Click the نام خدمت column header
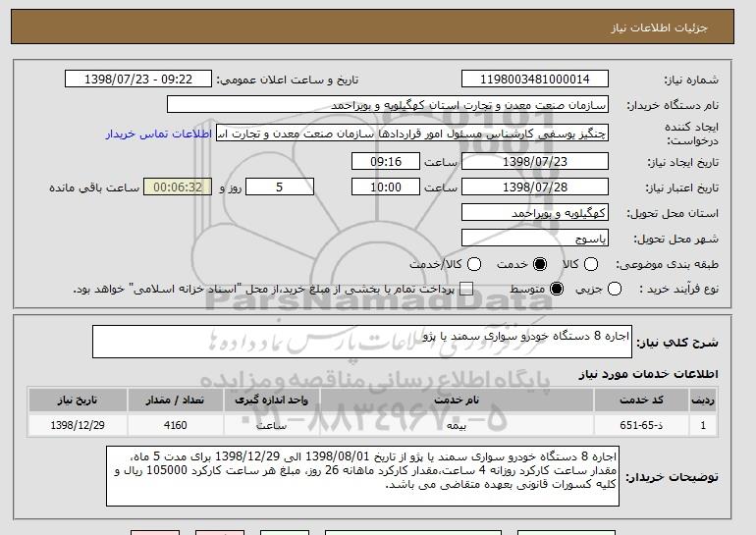Image resolution: width=756 pixels, height=535 pixels. tap(457, 401)
